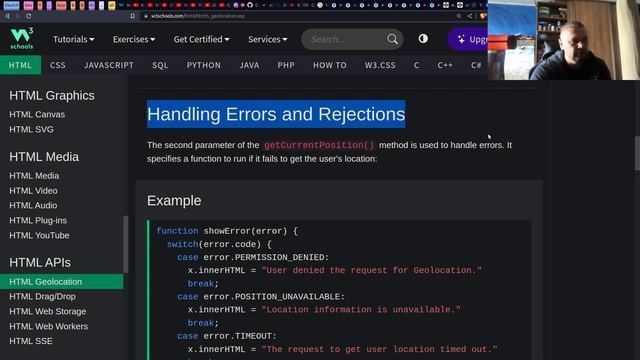Select the C# tab
640x360 pixels.
tap(476, 65)
